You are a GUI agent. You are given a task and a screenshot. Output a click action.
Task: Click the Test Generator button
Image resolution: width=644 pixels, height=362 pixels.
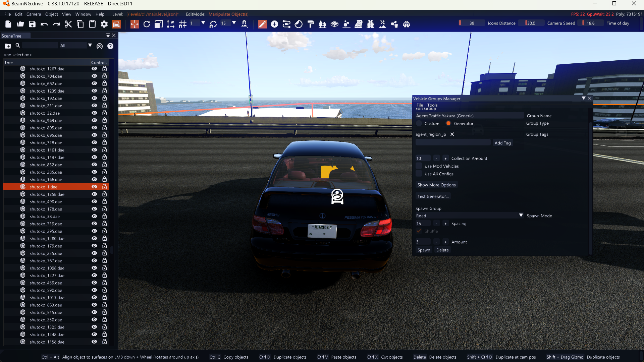pyautogui.click(x=433, y=196)
